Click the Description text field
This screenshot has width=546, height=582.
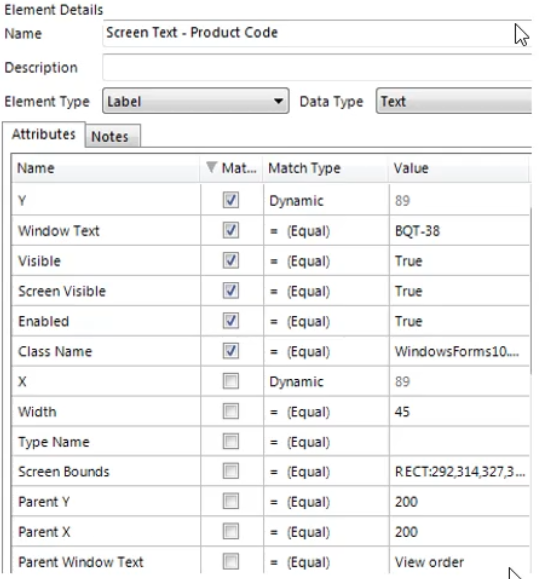pos(317,68)
